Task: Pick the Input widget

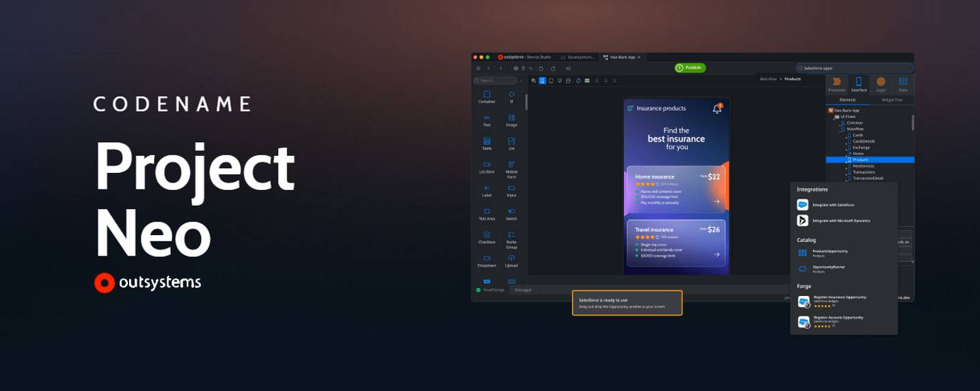Action: coord(511,191)
